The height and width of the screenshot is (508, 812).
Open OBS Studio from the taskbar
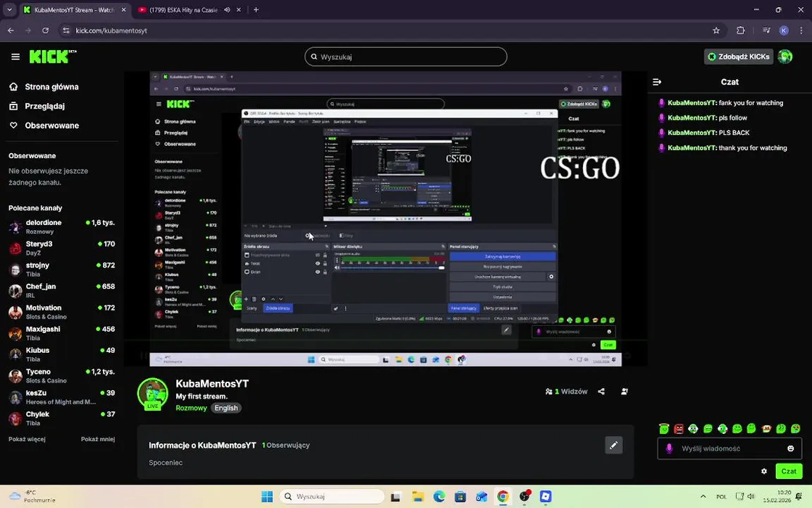(525, 496)
